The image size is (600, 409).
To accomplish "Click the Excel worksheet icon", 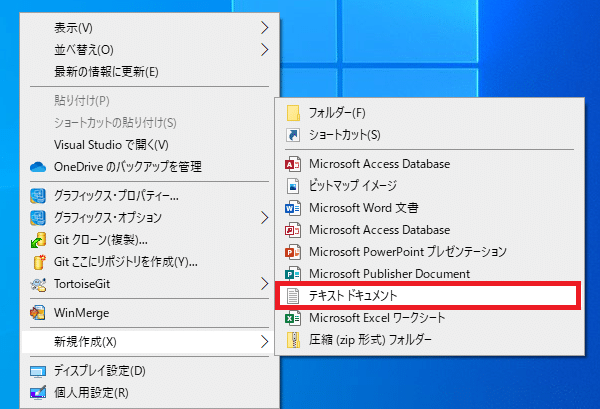I will 293,318.
